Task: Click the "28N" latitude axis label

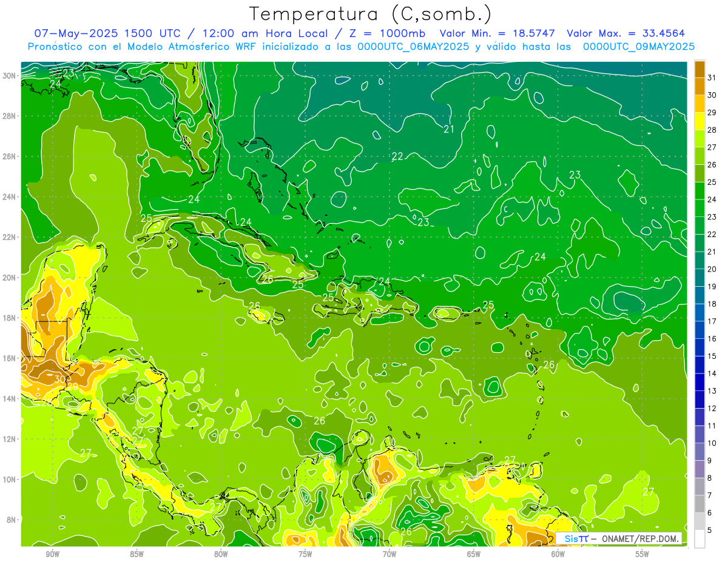Action: 9,116
